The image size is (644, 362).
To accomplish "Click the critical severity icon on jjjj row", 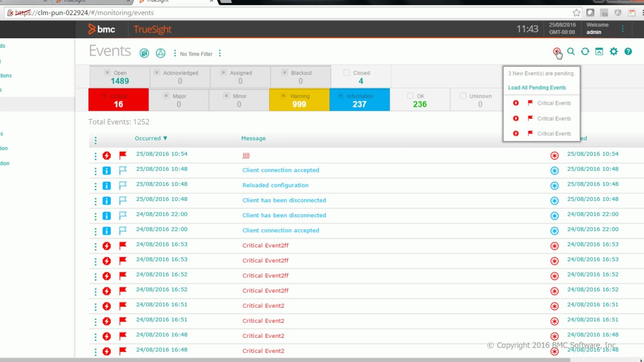I will coord(107,155).
